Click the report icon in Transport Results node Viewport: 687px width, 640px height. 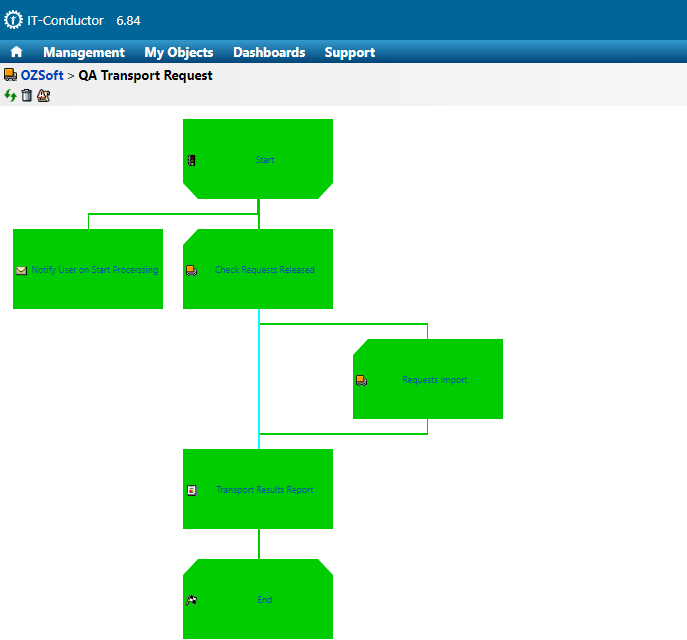click(191, 490)
